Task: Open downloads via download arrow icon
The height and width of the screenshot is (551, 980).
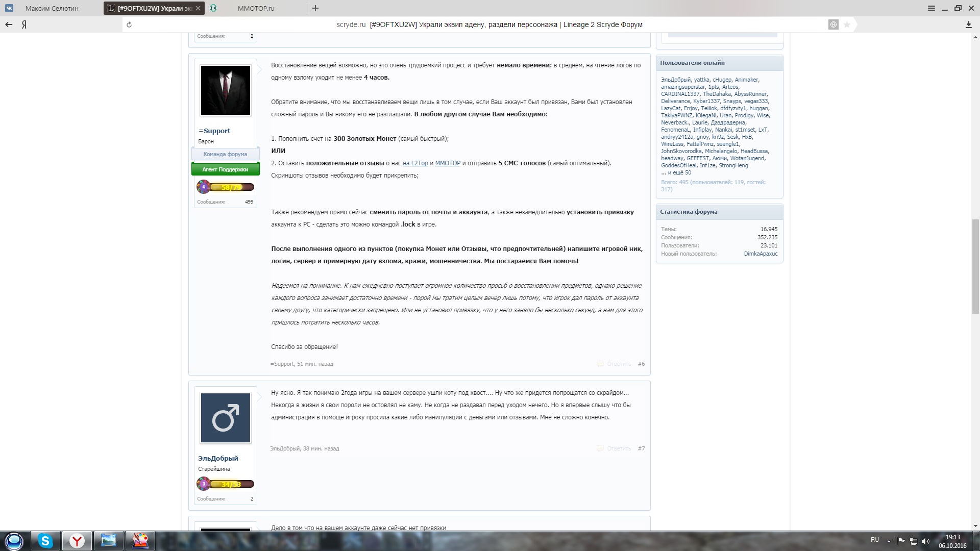Action: point(968,24)
